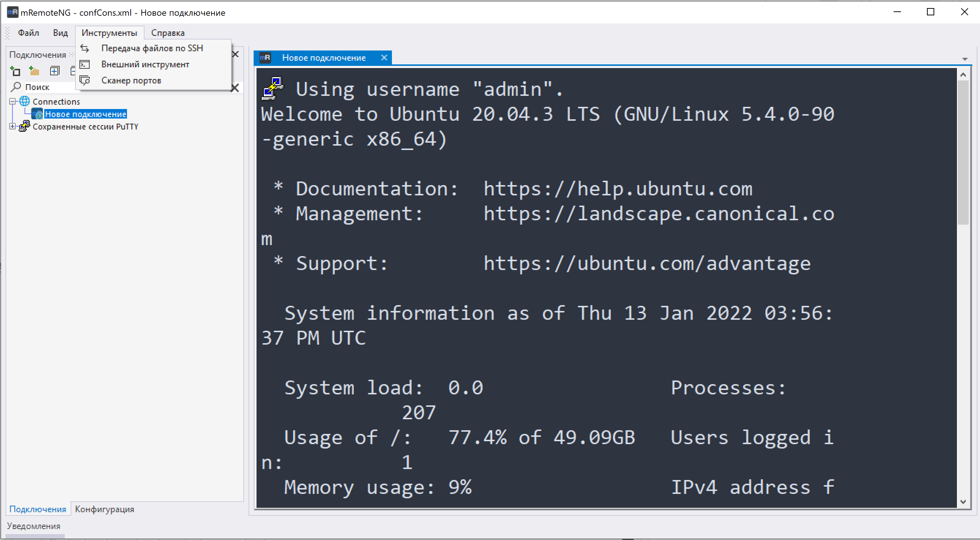This screenshot has width=980, height=540.
Task: Collapse the Connections tree node
Action: (x=12, y=101)
